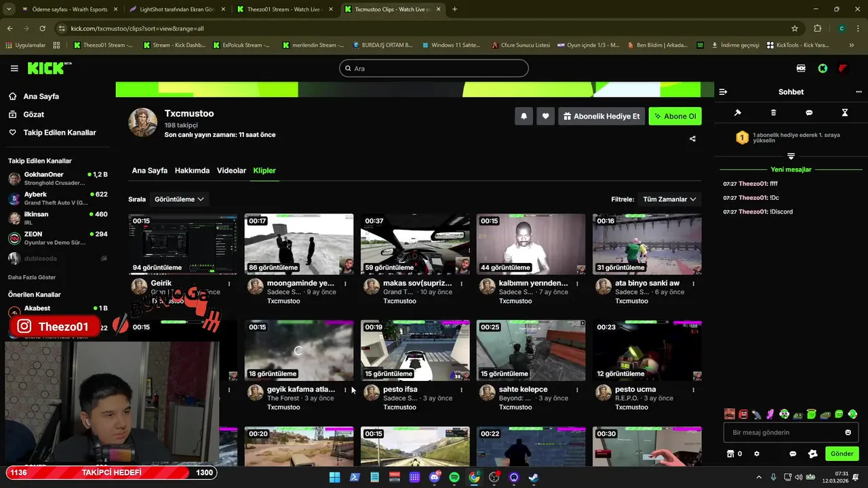Viewport: 868px width, 488px height.
Task: Switch to Hakkımda tab
Action: [x=192, y=171]
